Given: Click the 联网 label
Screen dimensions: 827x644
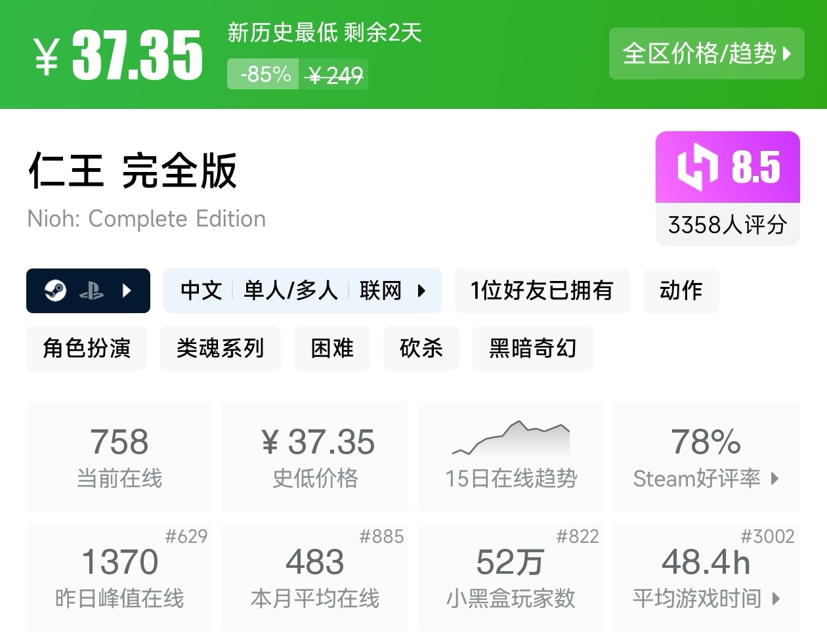Looking at the screenshot, I should tap(380, 290).
